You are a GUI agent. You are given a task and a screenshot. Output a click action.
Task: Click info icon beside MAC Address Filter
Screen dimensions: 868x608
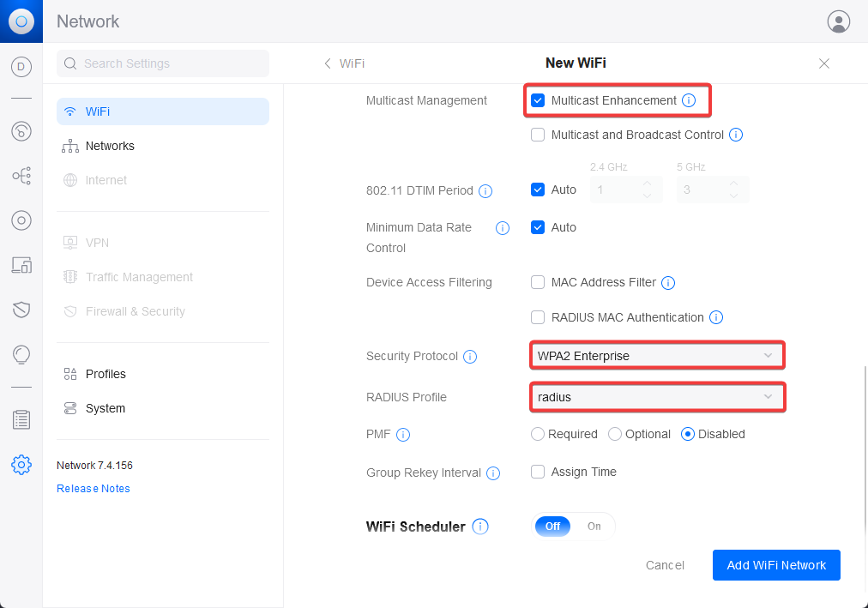[668, 283]
